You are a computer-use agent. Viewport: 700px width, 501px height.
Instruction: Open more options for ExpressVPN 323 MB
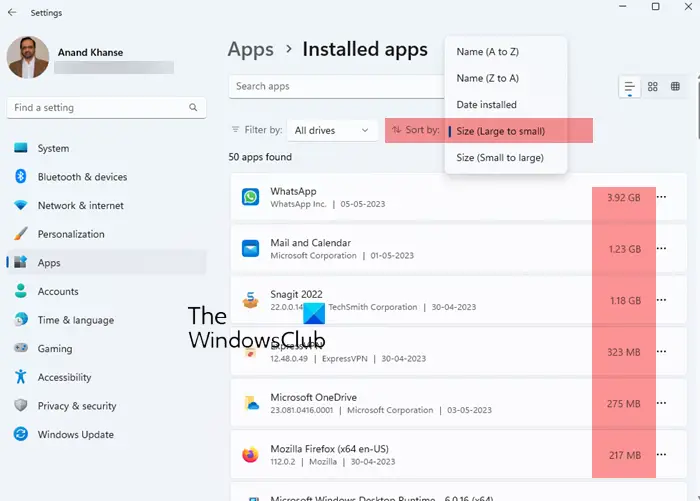point(662,351)
